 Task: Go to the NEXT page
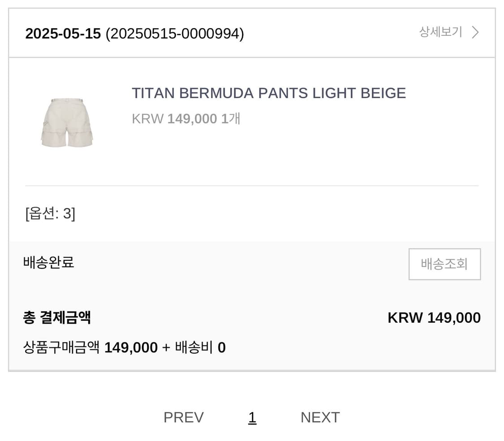(x=320, y=417)
